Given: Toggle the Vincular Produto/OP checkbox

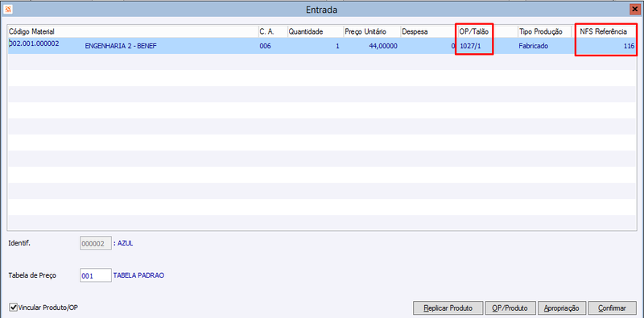Looking at the screenshot, I should point(13,307).
